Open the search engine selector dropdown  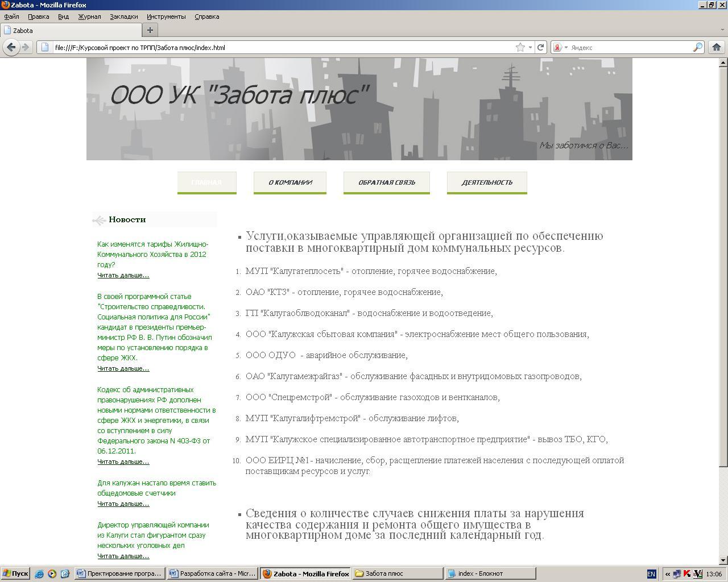point(566,47)
